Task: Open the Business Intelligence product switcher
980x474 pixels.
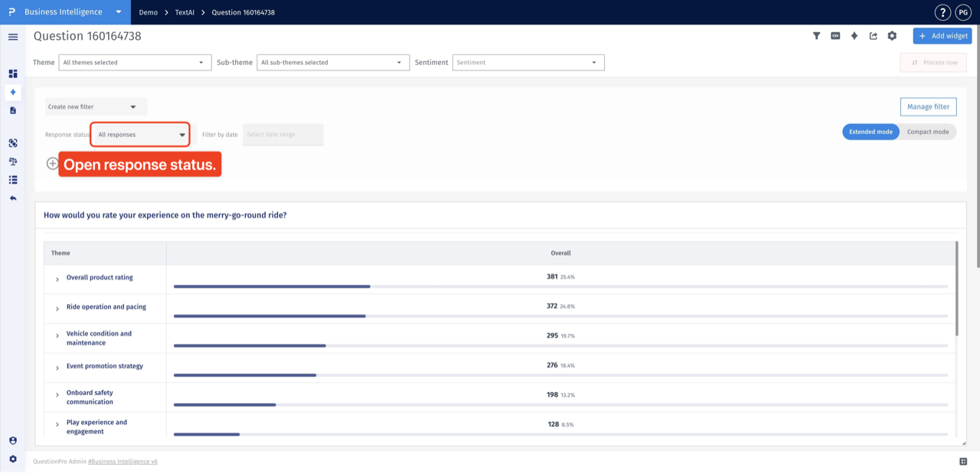Action: pos(73,12)
